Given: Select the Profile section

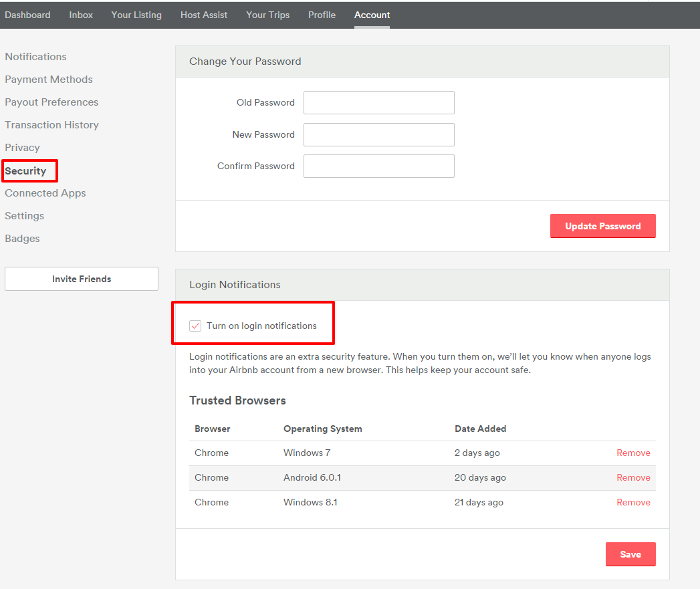Looking at the screenshot, I should pyautogui.click(x=322, y=15).
